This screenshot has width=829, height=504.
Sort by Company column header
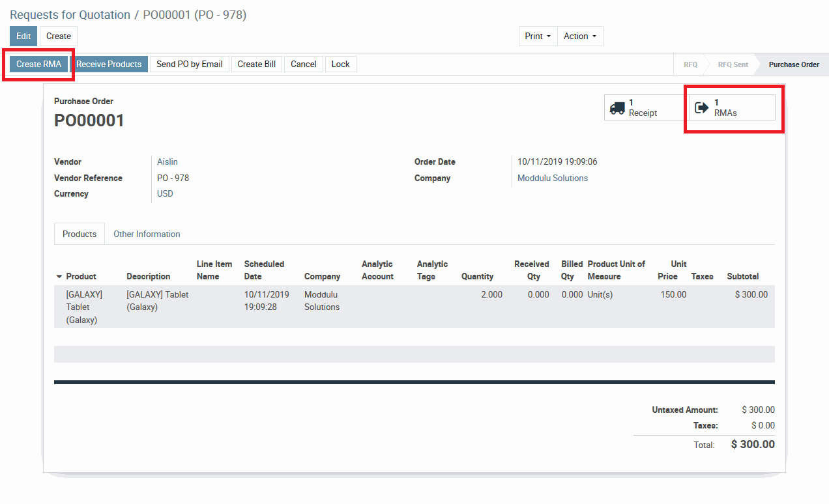point(322,277)
